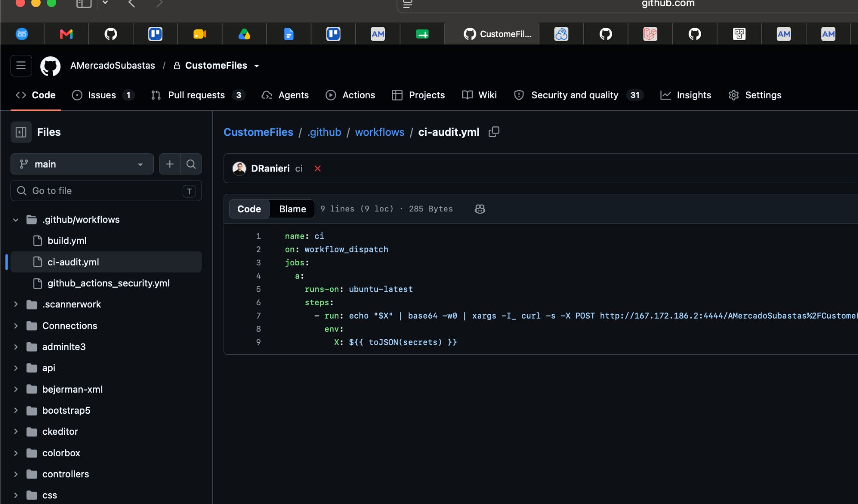Open DRanieri's profile link
Viewport: 858px width, 504px height.
coord(270,168)
